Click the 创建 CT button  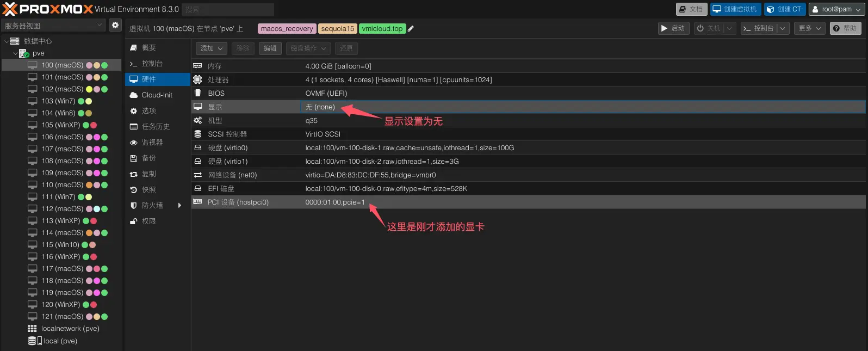pos(785,9)
